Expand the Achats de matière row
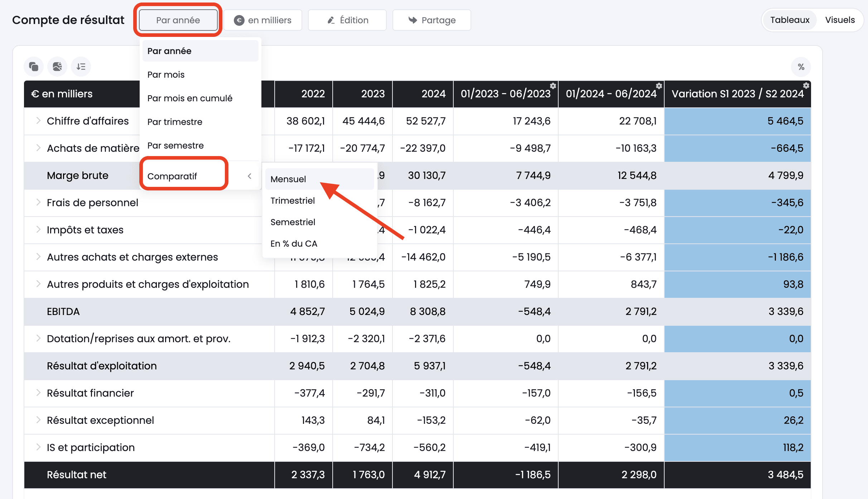 (x=38, y=148)
